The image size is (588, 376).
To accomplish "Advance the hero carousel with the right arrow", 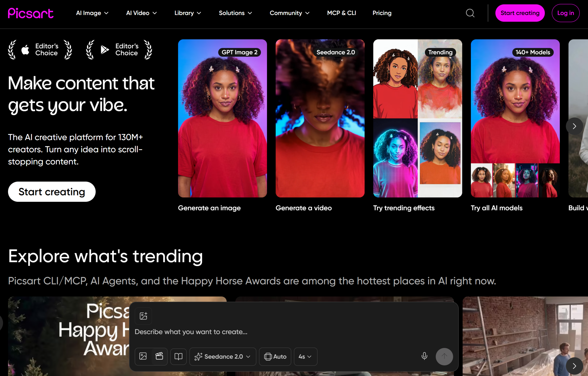I will 574,126.
